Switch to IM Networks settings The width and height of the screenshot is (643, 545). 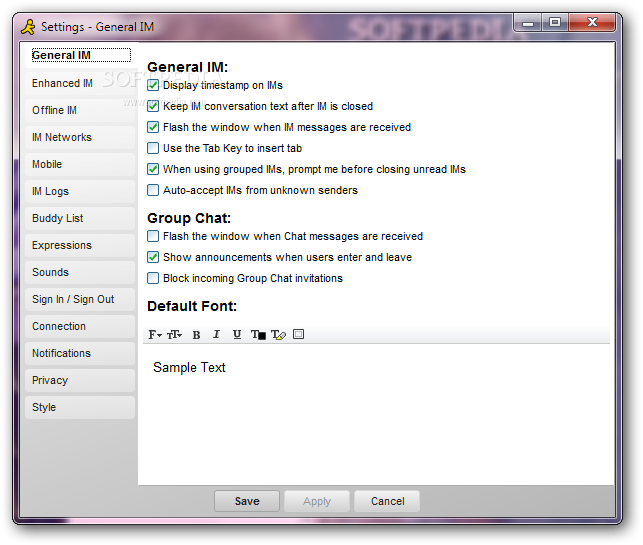(x=80, y=137)
